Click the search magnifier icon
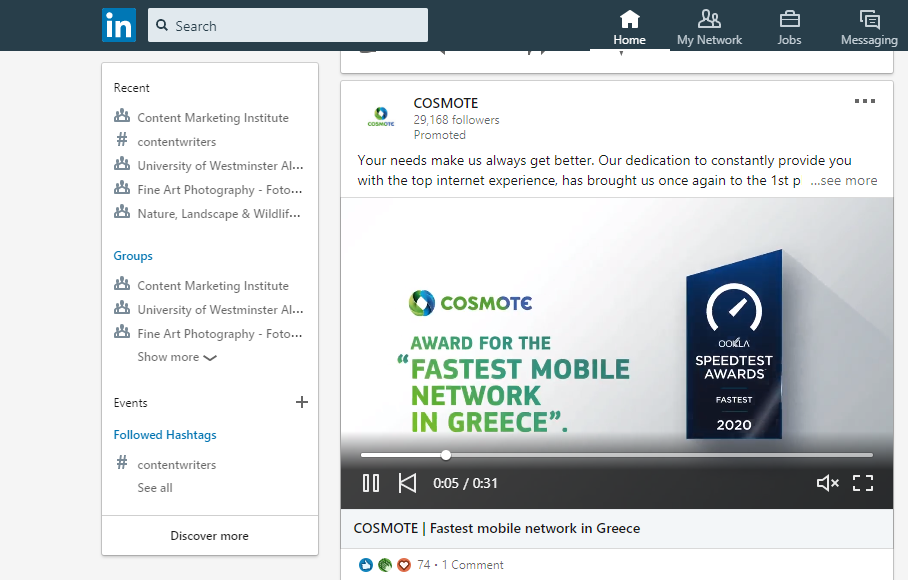Viewport: 908px width, 580px height. click(162, 25)
